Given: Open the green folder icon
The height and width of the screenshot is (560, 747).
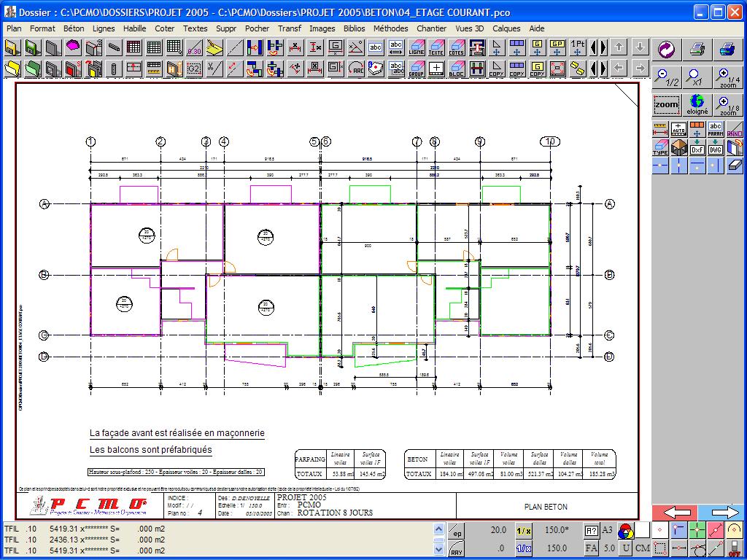Looking at the screenshot, I should pos(33,69).
